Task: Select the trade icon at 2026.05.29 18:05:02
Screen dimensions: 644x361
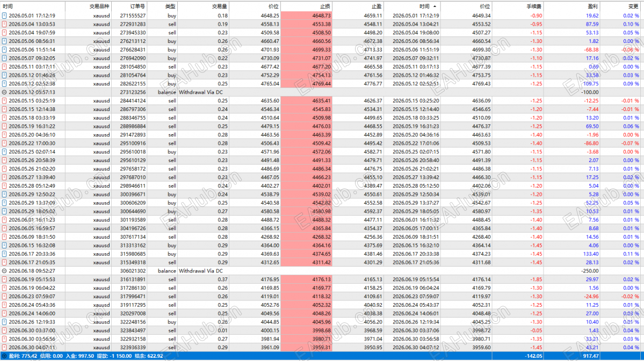Action: (4, 211)
